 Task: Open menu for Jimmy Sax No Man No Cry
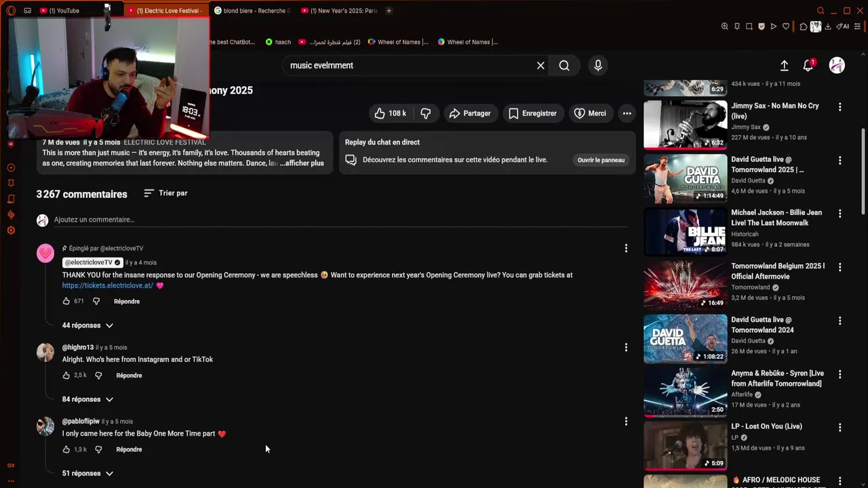tap(840, 107)
